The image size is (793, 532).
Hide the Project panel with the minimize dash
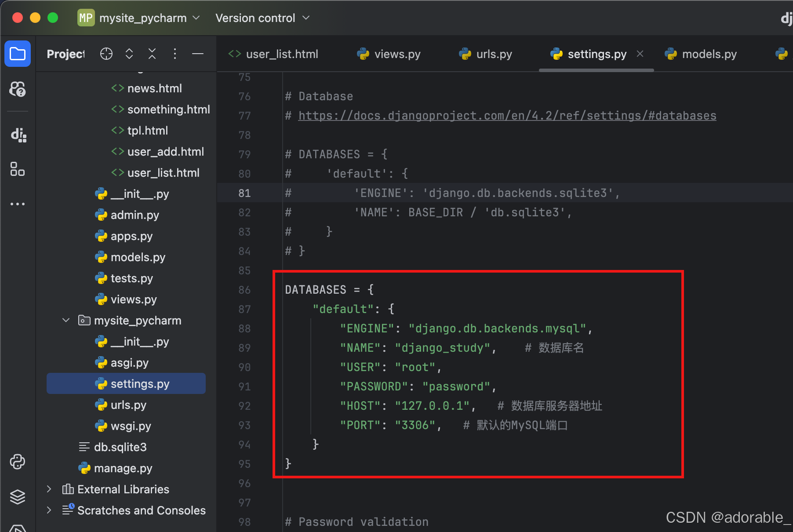(198, 54)
